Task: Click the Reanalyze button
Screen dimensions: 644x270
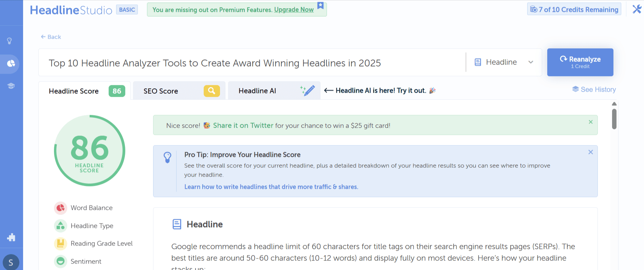Action: [x=580, y=62]
